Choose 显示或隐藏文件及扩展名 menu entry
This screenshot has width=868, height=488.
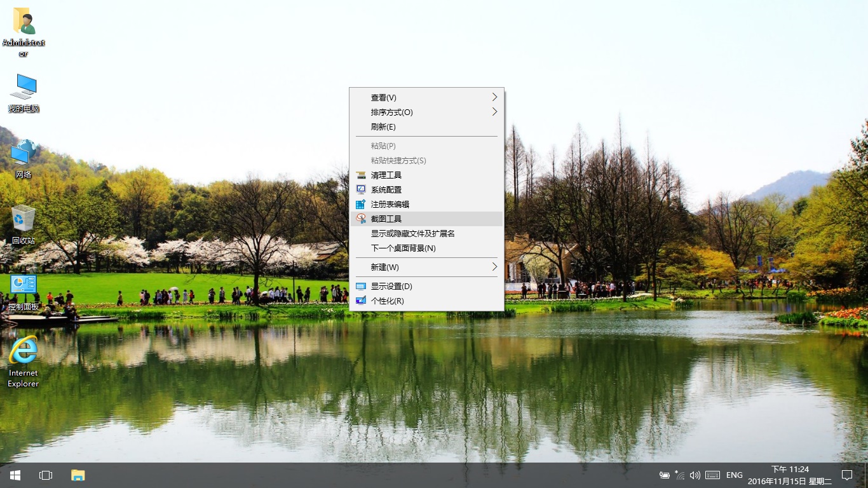(427, 233)
